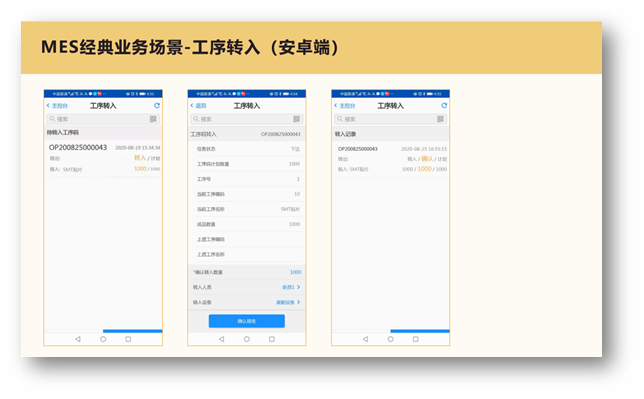Viewport: 644px width, 399px height.
Task: Go back to 主控台 from 待转入工序码 screen
Action: pos(57,106)
